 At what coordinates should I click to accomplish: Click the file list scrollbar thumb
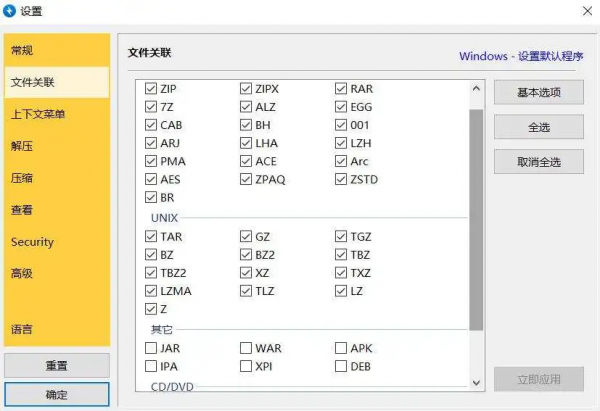pos(476,220)
